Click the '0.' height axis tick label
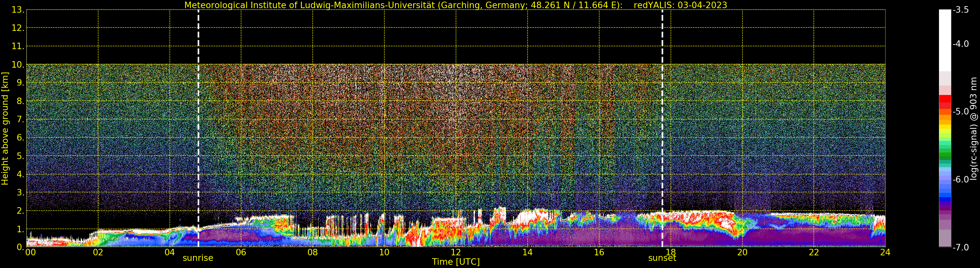This screenshot has height=268, width=980. point(20,247)
